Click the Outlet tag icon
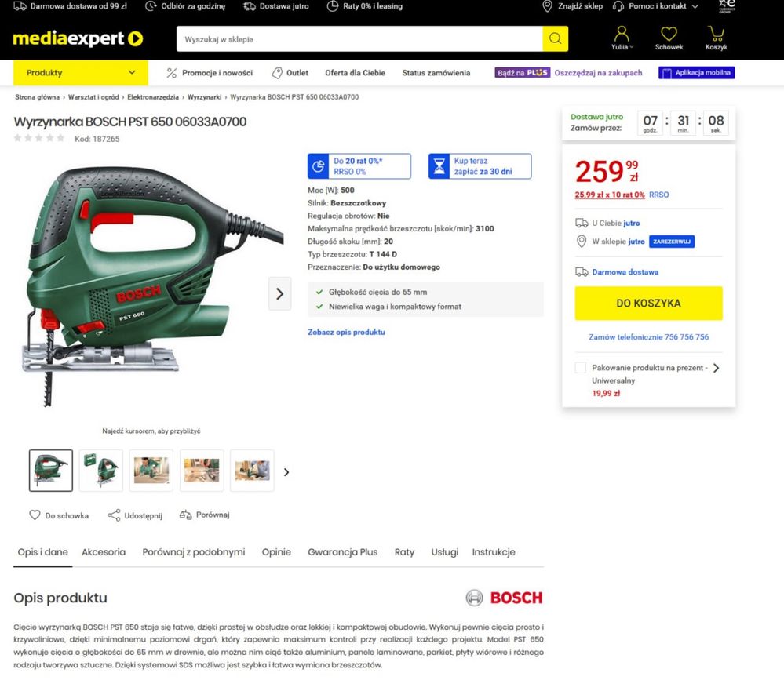Image resolution: width=784 pixels, height=691 pixels. pyautogui.click(x=276, y=73)
